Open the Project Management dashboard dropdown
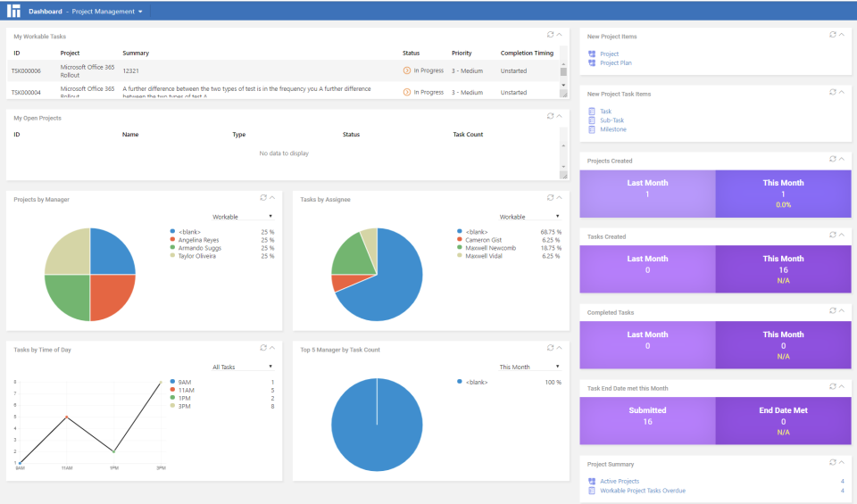 [x=140, y=12]
